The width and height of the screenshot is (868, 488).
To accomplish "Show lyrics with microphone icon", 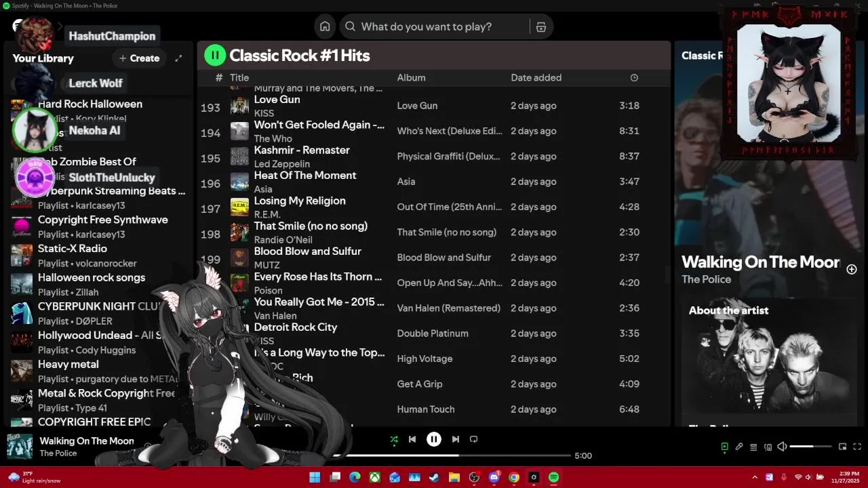I will point(739,447).
